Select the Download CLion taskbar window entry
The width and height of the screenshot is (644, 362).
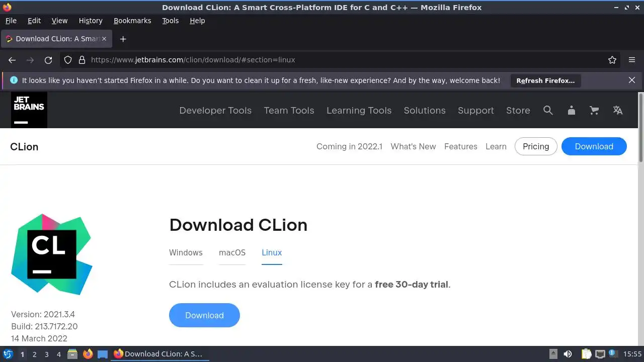tap(160, 354)
